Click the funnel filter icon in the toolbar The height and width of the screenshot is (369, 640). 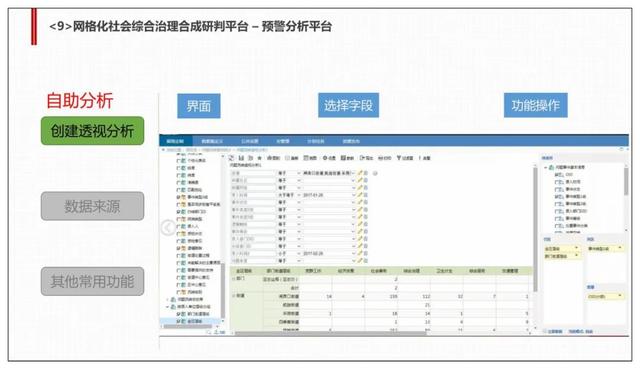click(399, 158)
